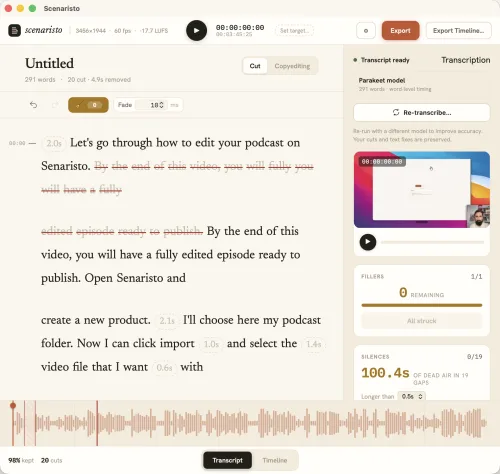Click the orange Export button
Screen dimensions: 500x474
(400, 31)
